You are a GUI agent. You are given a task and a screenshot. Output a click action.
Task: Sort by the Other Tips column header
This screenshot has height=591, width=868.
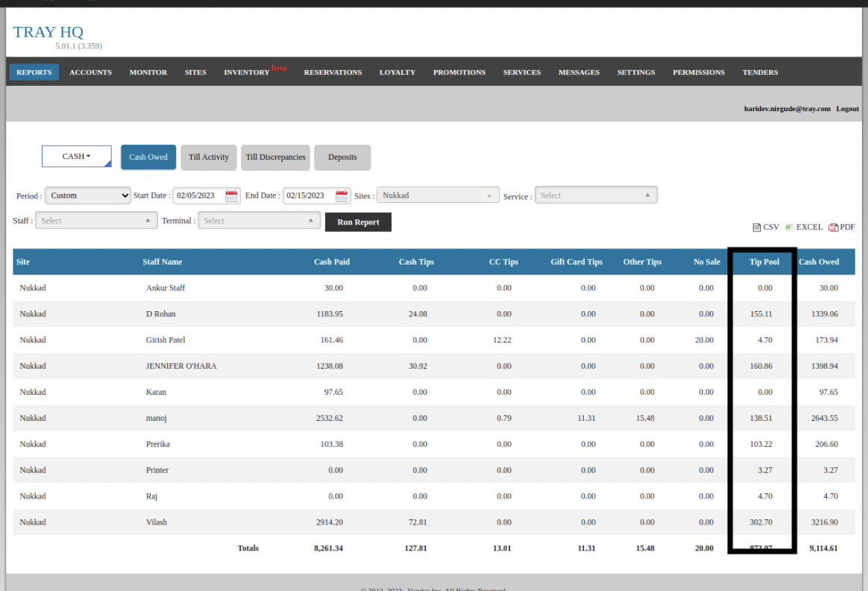point(642,261)
